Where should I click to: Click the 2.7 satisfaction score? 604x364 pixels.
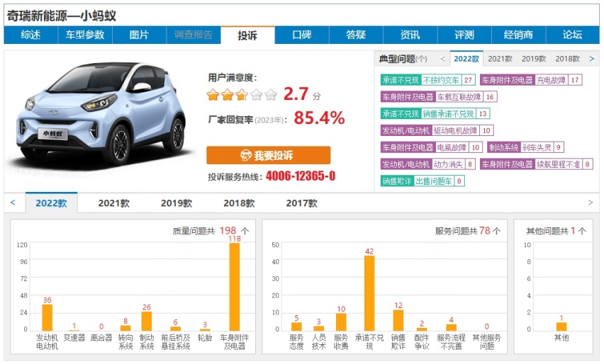(296, 94)
